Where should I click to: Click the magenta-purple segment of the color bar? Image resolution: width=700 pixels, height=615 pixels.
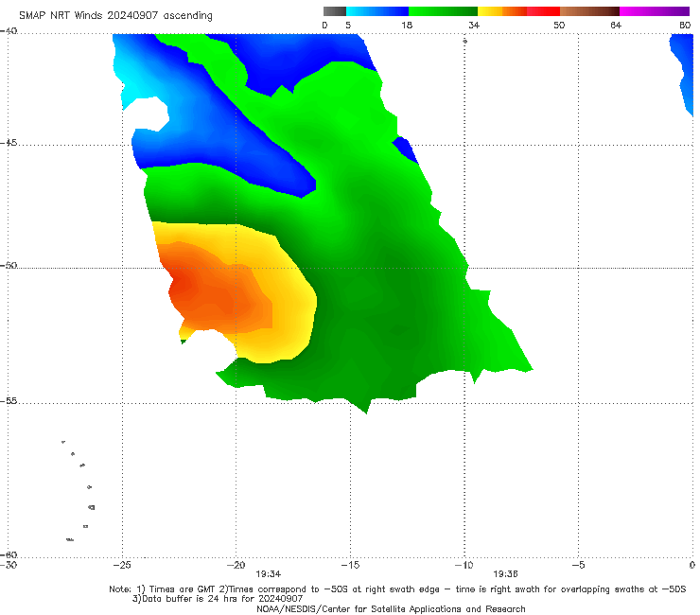coord(655,11)
